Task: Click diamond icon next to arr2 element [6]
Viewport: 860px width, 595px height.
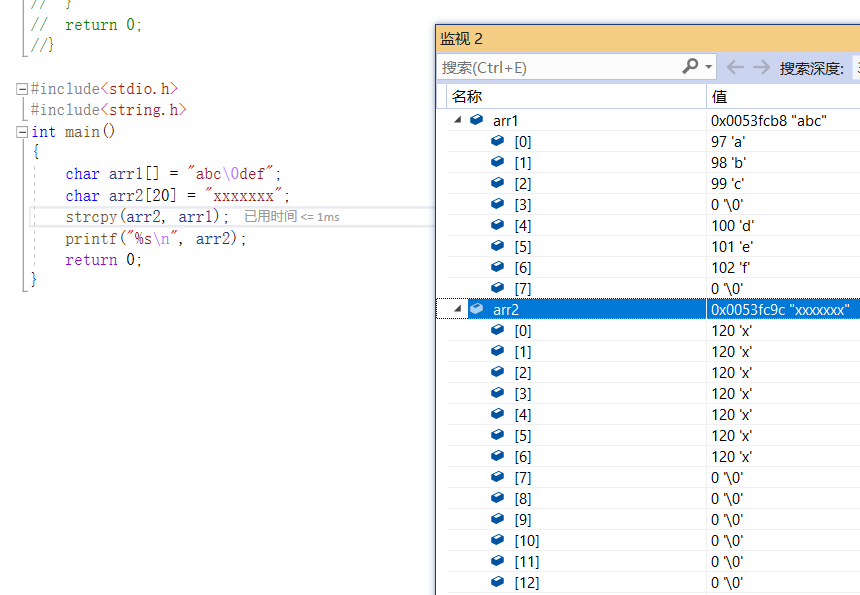Action: (496, 456)
